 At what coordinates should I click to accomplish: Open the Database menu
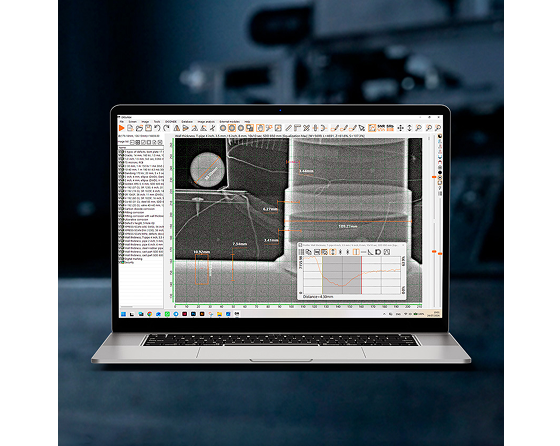[x=187, y=122]
